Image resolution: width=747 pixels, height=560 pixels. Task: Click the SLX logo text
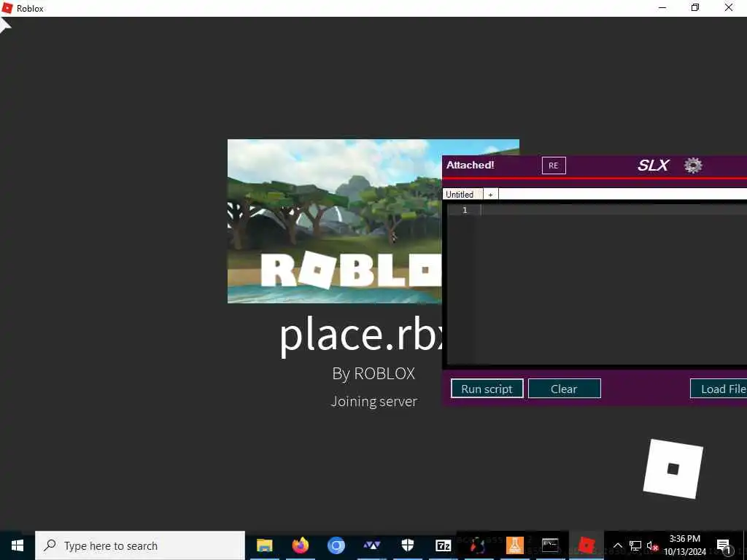[x=653, y=166]
